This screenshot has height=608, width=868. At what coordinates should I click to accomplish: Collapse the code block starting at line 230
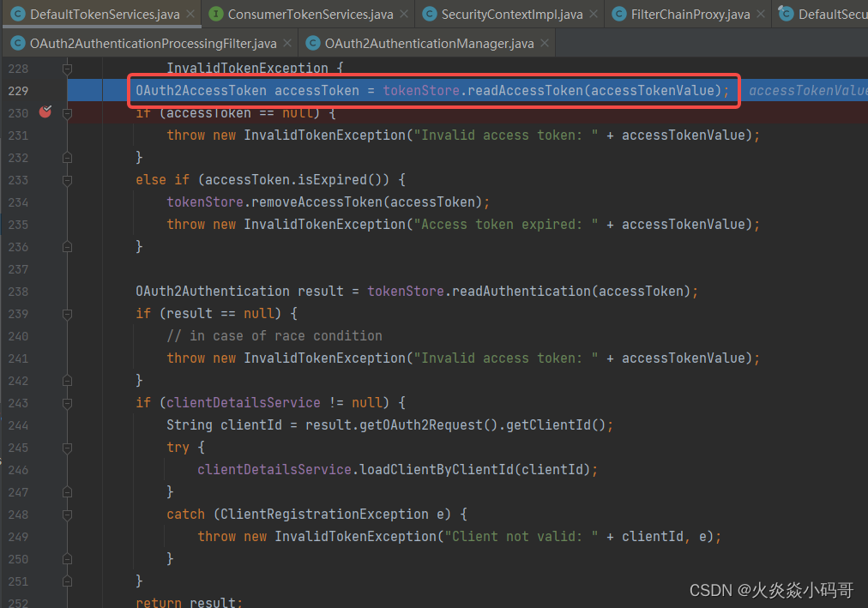tap(67, 112)
